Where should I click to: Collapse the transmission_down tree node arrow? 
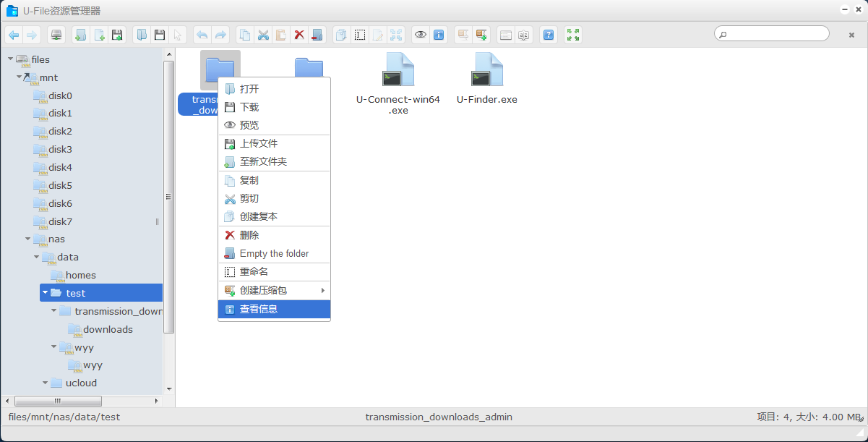(x=53, y=311)
